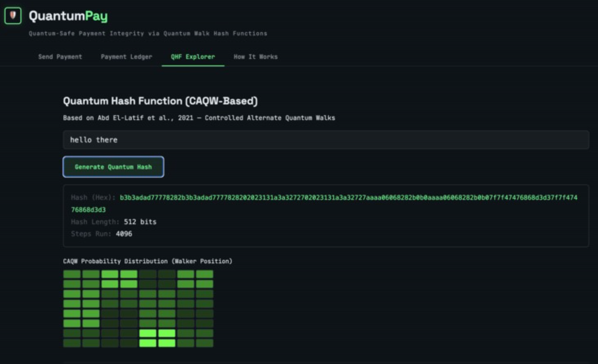Click the top-left cell of the probability grid

(x=72, y=274)
